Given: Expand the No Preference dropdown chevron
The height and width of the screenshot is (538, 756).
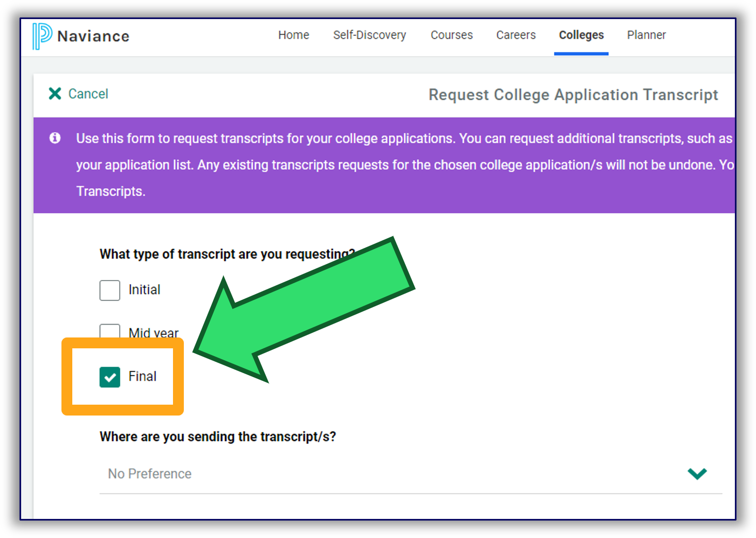Looking at the screenshot, I should click(697, 473).
